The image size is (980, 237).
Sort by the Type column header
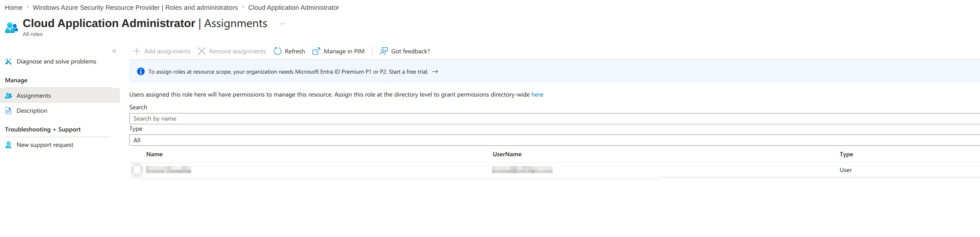(846, 154)
